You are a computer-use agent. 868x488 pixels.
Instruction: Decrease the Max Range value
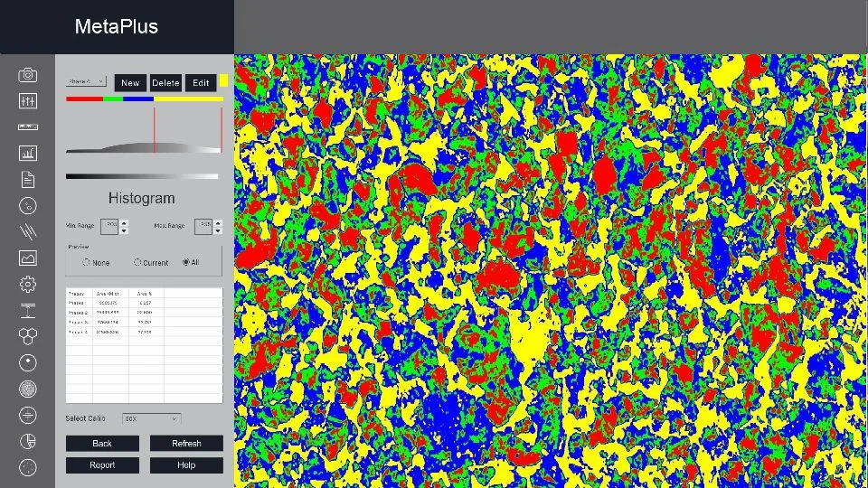point(216,230)
